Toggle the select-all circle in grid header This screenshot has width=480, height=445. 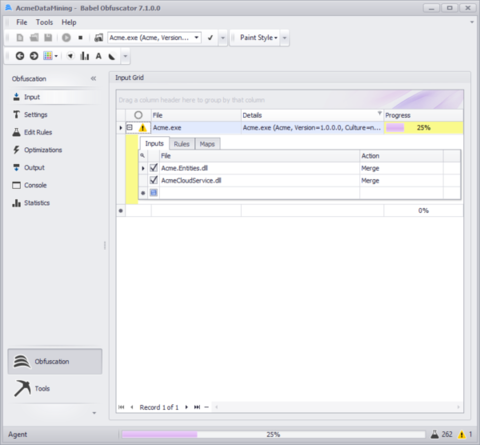[138, 115]
